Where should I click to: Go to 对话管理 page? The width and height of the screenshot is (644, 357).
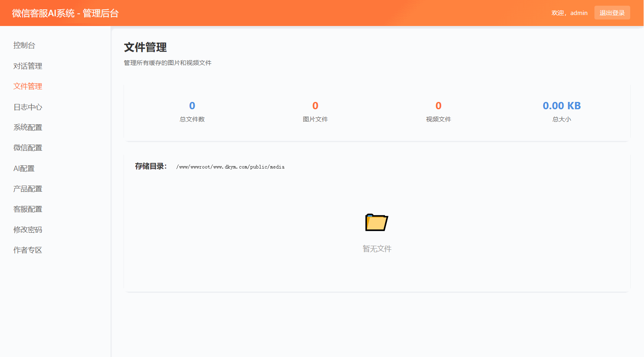28,66
